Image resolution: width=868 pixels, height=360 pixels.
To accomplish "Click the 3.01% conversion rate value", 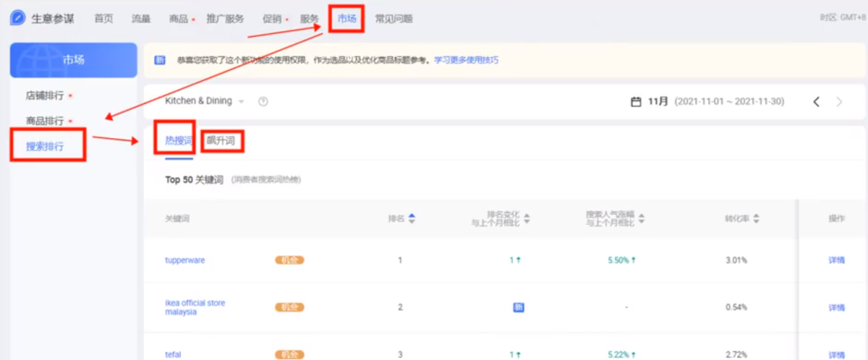I will pyautogui.click(x=736, y=260).
